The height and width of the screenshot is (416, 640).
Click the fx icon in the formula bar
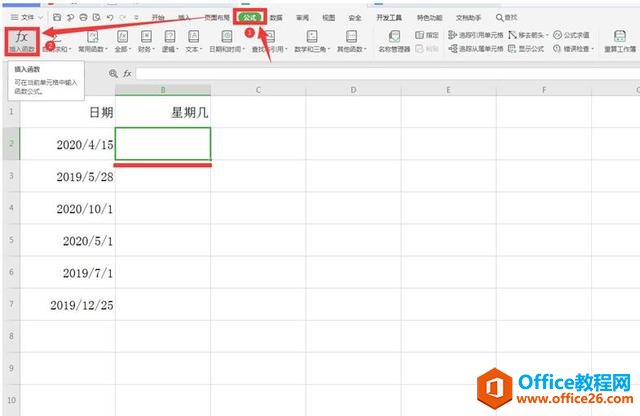point(127,73)
